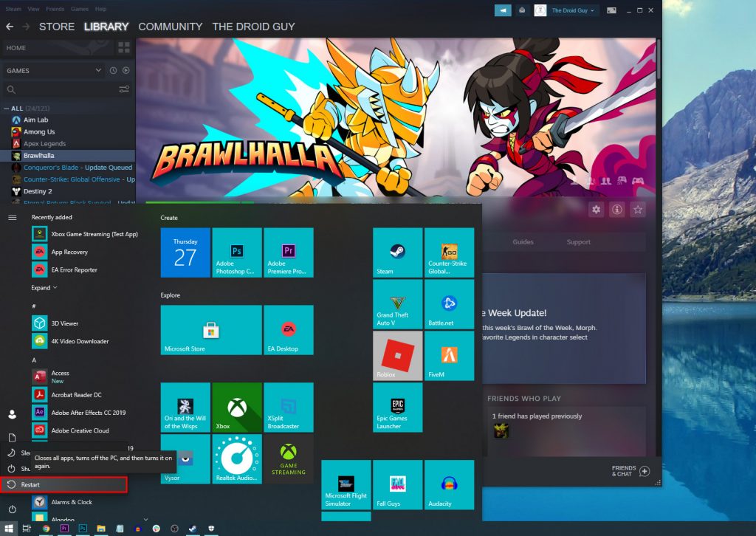The width and height of the screenshot is (756, 536).
Task: Open the Friends menu in Steam
Action: [55, 9]
